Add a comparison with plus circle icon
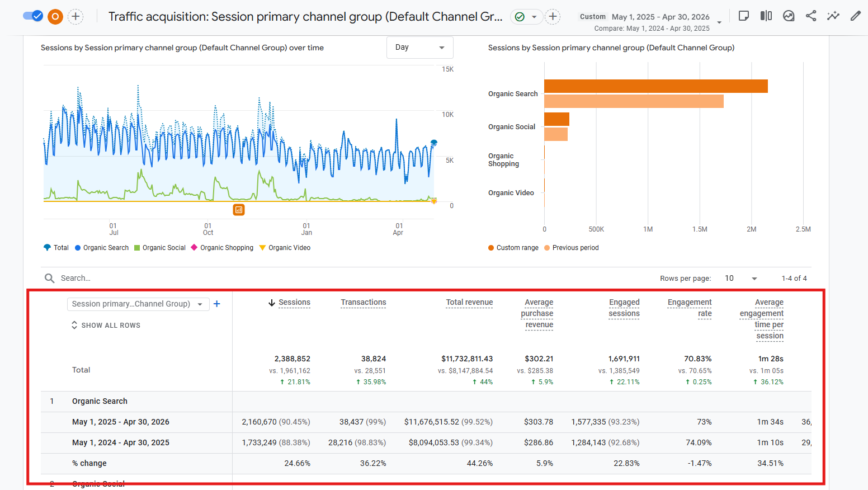This screenshot has height=490, width=868. [x=76, y=17]
